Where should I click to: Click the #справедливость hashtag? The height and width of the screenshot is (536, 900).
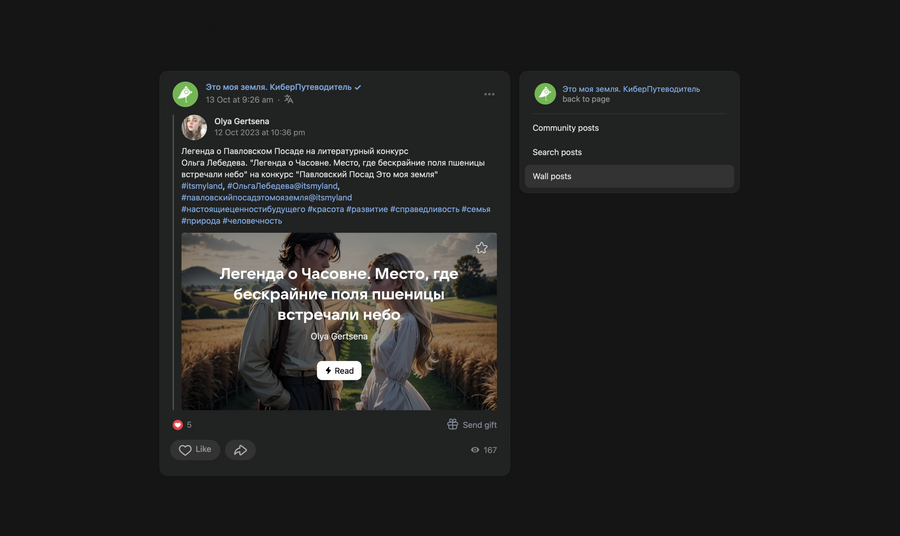click(x=425, y=209)
